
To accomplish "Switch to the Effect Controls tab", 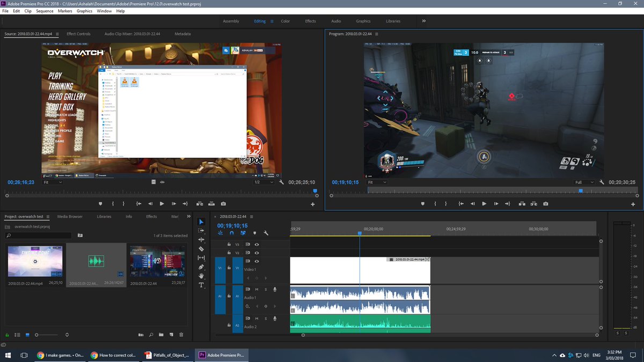I will point(78,34).
